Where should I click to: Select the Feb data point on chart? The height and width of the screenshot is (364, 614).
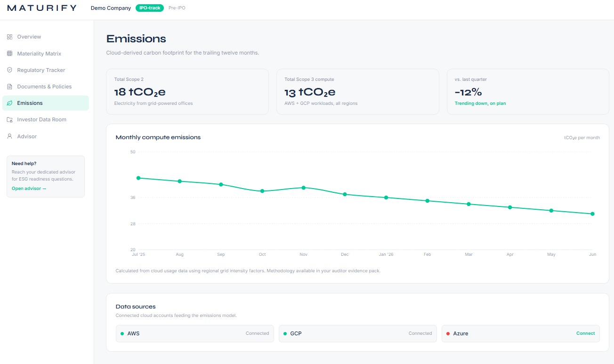pyautogui.click(x=428, y=201)
